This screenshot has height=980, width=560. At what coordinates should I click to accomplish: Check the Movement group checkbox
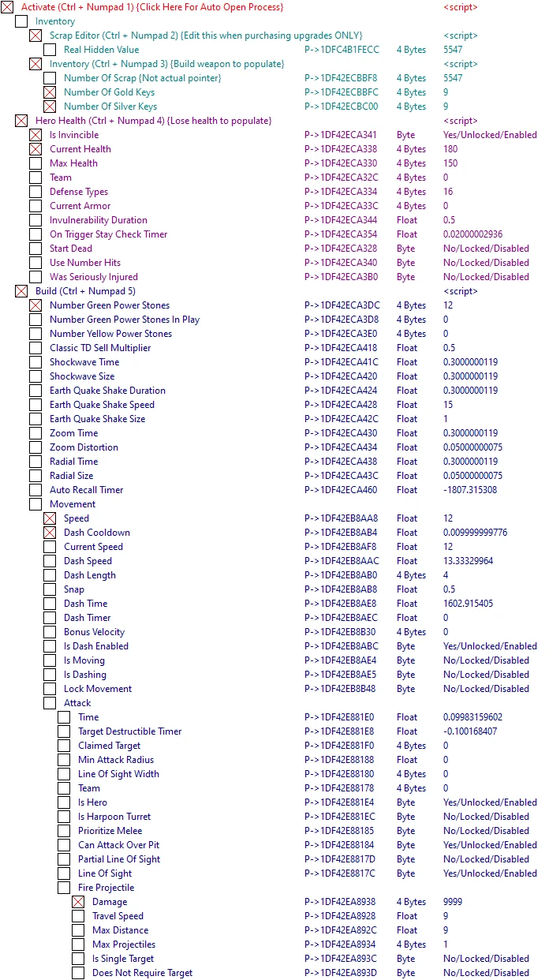coord(35,504)
